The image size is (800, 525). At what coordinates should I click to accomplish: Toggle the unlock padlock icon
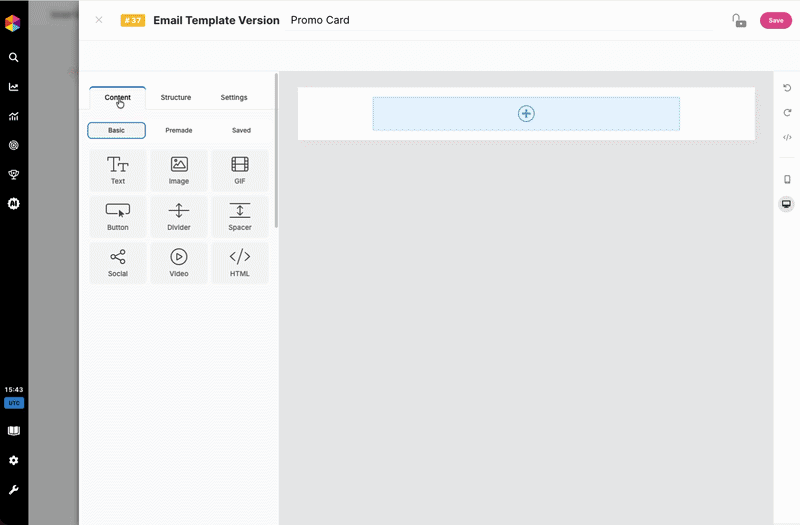(739, 20)
